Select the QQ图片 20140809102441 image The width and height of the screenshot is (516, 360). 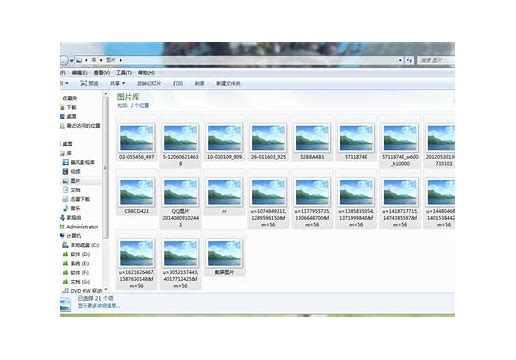tap(180, 199)
